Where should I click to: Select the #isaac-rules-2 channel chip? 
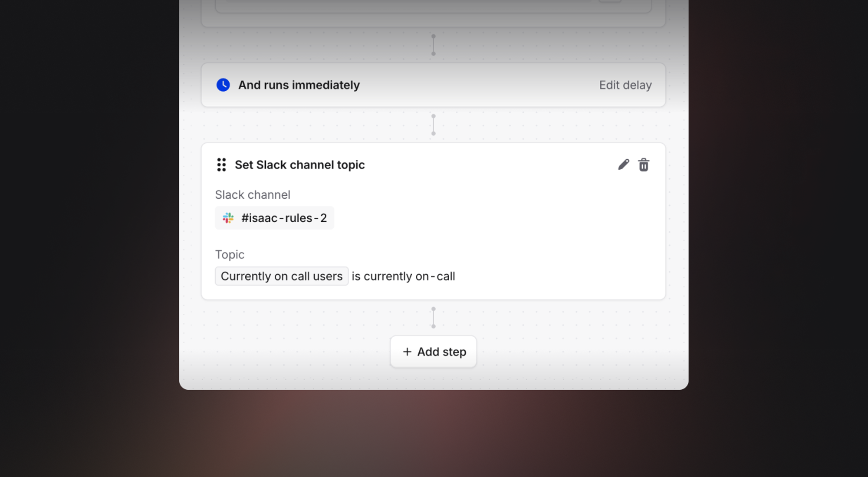click(x=274, y=218)
